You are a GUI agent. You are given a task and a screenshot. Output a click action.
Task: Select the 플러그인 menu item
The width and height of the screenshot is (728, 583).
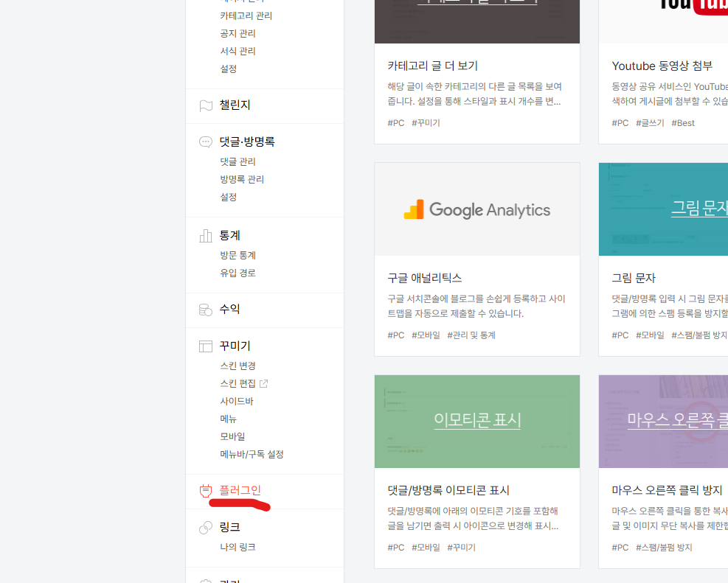tap(240, 490)
